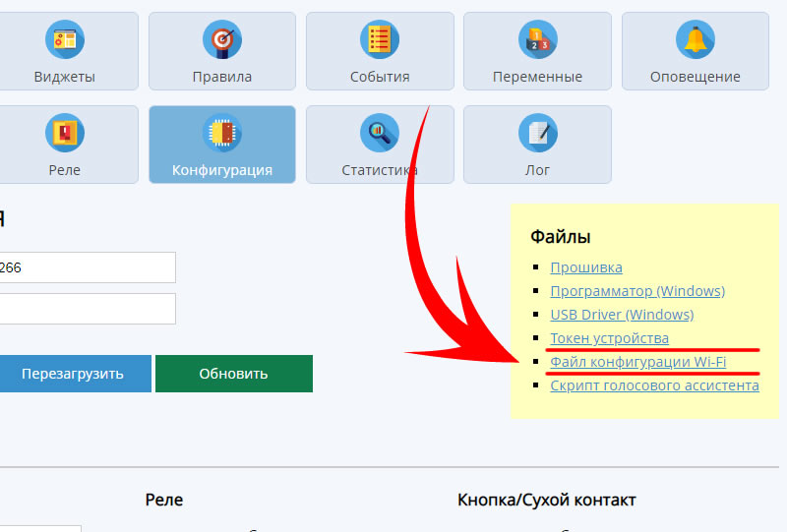Open the Оповещение bell icon
787x532 pixels.
coord(695,39)
